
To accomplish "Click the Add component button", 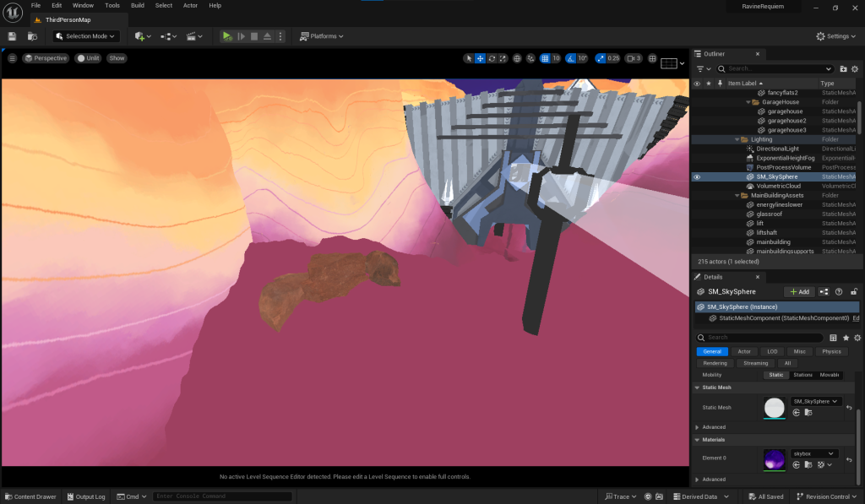I will pos(799,291).
